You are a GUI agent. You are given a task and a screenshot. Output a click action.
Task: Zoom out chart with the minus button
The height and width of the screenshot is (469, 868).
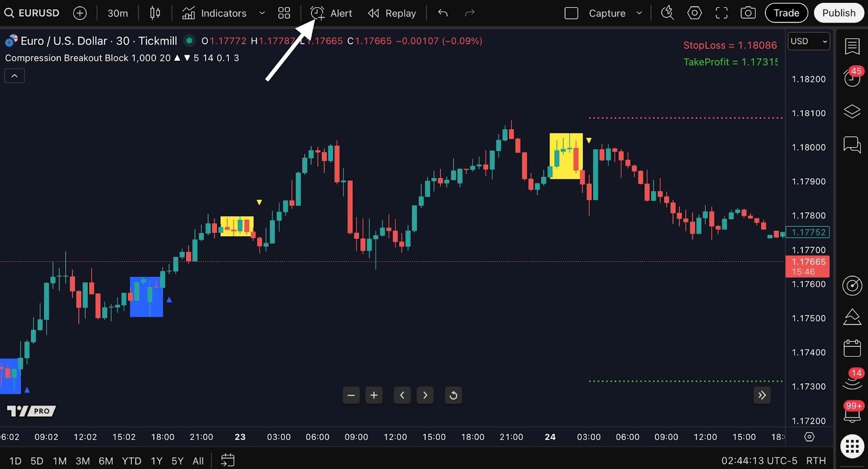pos(351,395)
